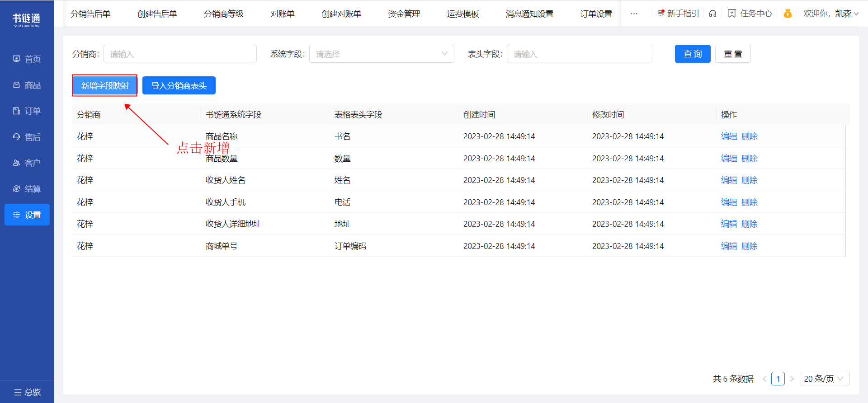Delete the 商品名称 row
This screenshot has width=868, height=403.
(x=750, y=136)
